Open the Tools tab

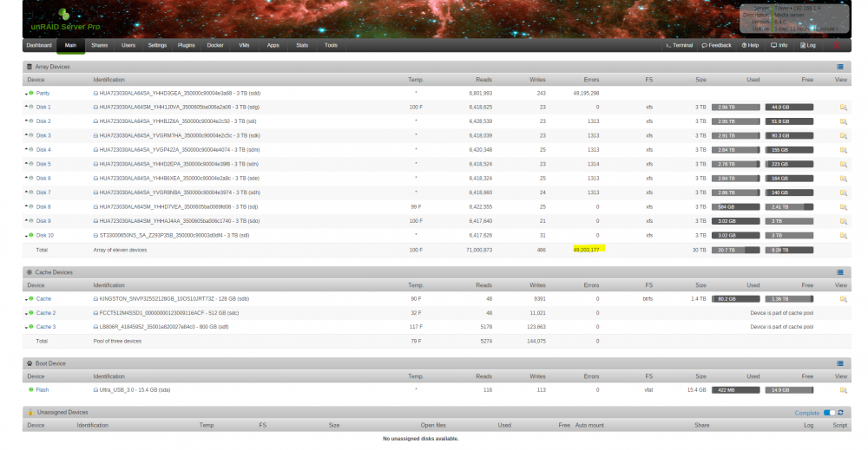331,45
